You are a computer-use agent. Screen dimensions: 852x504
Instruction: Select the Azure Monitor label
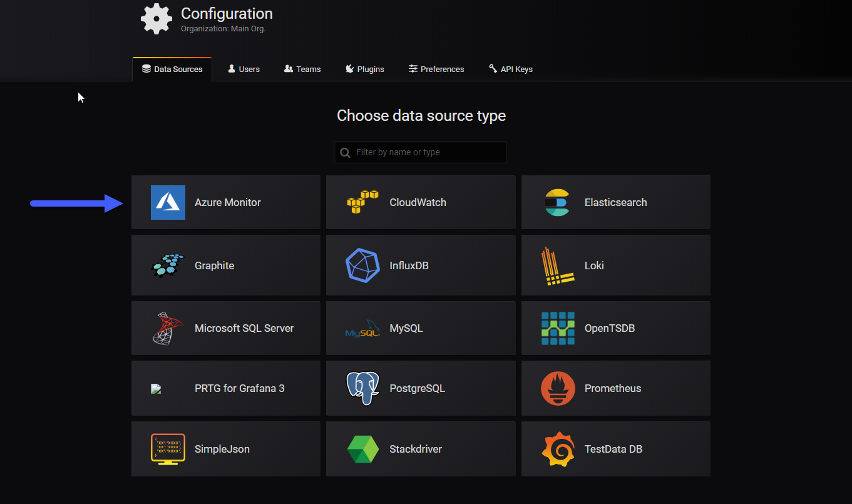coord(228,202)
